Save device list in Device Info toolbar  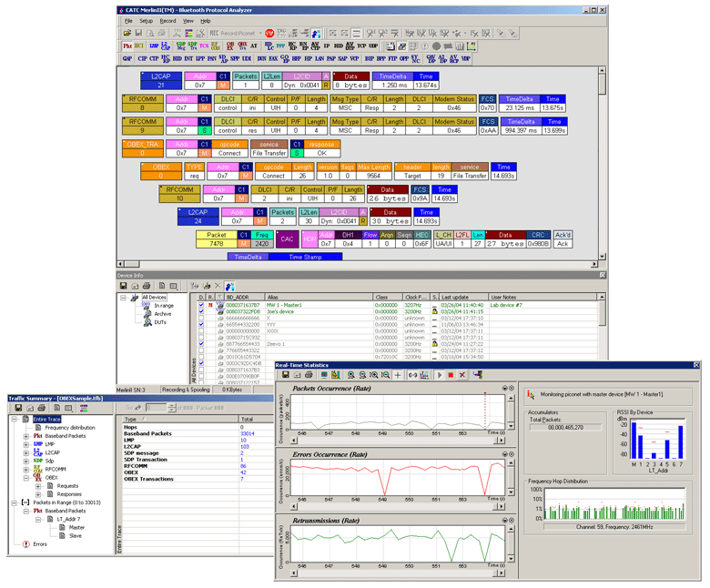coord(123,286)
